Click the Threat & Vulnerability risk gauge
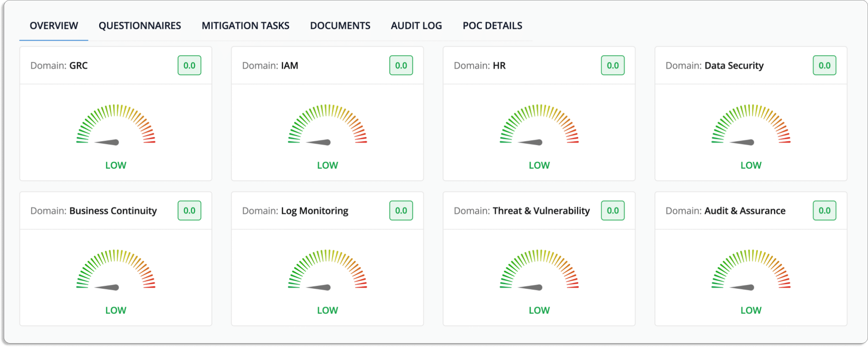This screenshot has height=347, width=868. (x=539, y=269)
